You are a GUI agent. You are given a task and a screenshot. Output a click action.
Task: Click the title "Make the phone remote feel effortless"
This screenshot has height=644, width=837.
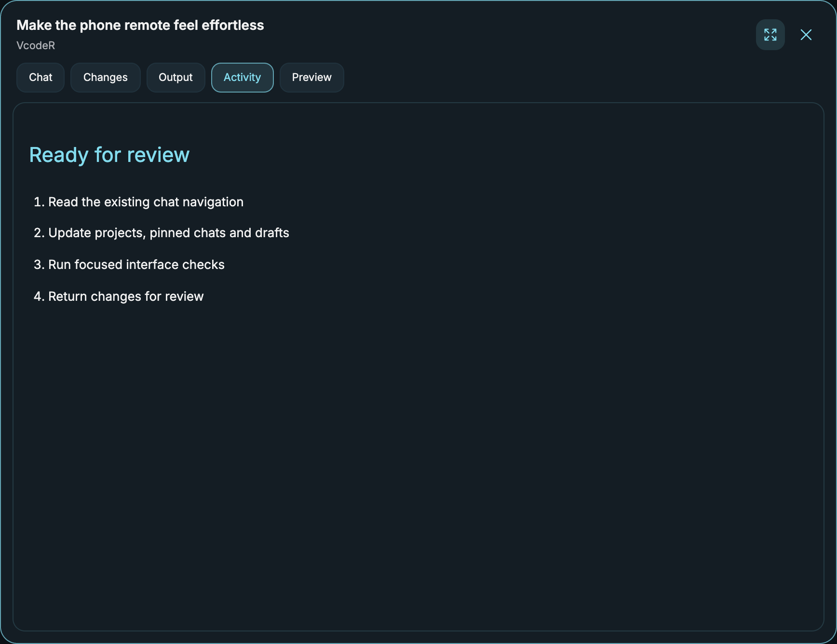(140, 25)
